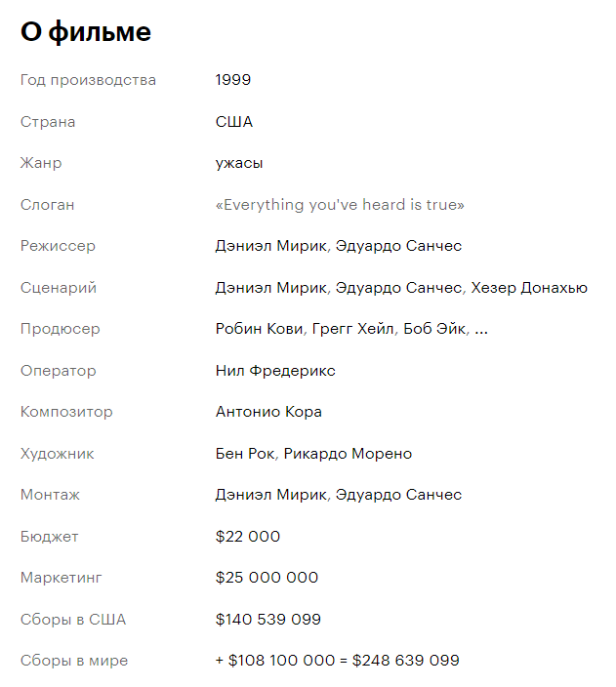Click Дэниэл Мирик in the Сценарий row

click(270, 288)
